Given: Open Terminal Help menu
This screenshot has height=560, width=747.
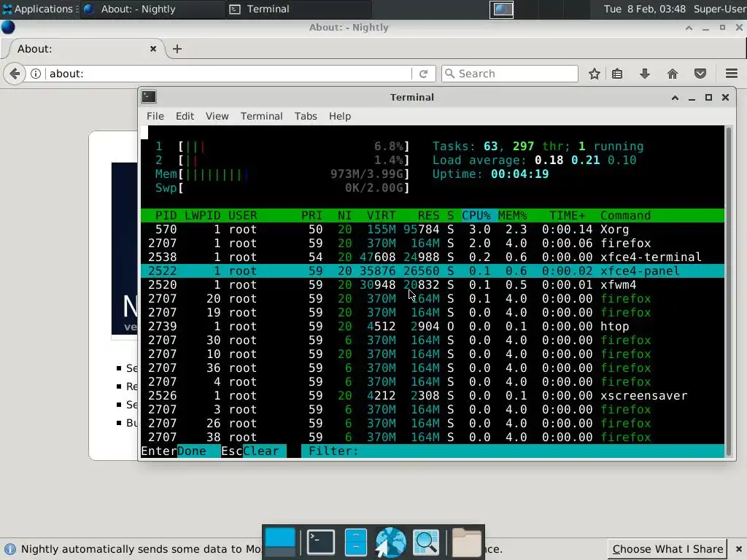Looking at the screenshot, I should [x=340, y=116].
